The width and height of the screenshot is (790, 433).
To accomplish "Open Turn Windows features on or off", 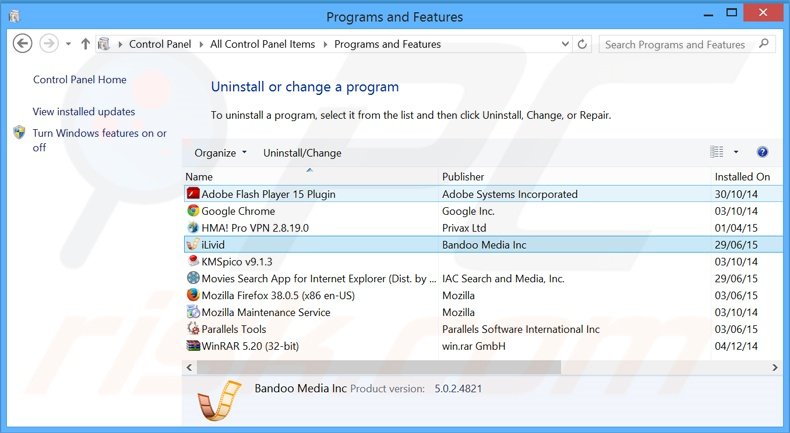I will point(99,140).
